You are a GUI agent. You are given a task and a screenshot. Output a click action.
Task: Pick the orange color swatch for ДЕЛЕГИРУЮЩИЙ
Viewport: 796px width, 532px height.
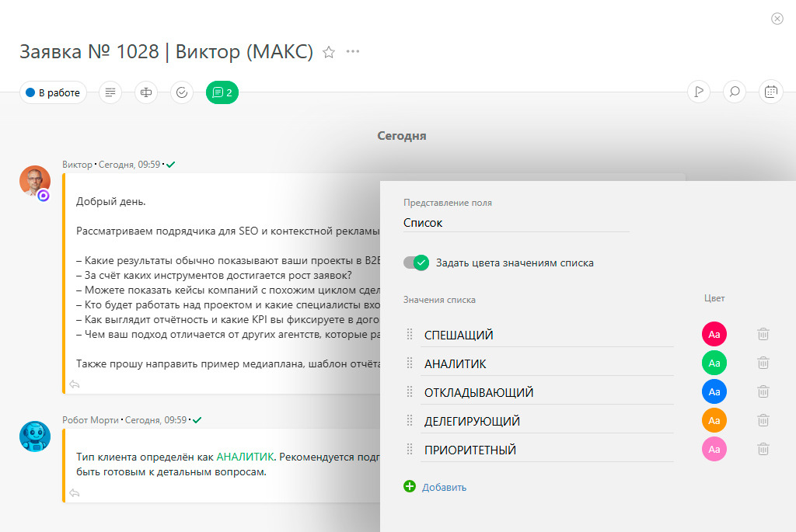[714, 420]
